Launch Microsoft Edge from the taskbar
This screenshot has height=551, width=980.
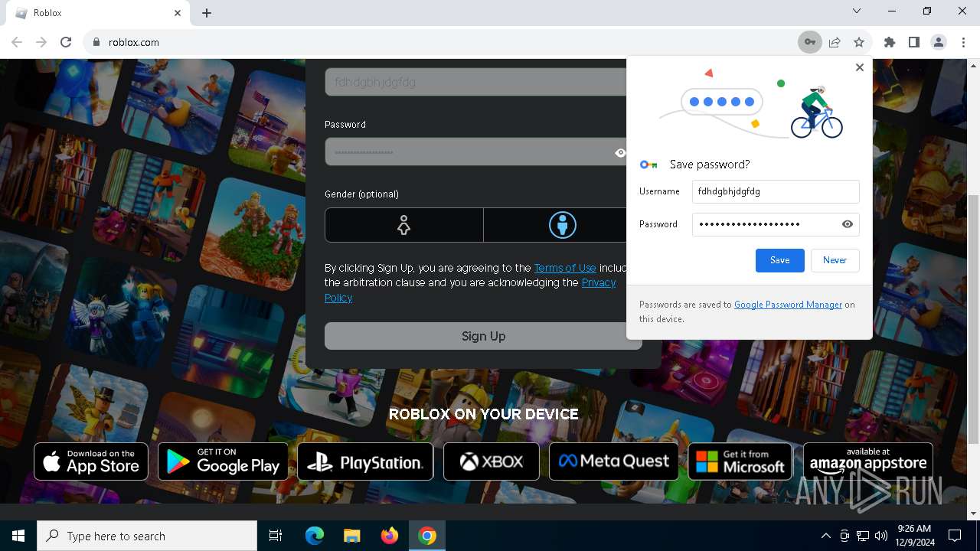[x=315, y=536]
